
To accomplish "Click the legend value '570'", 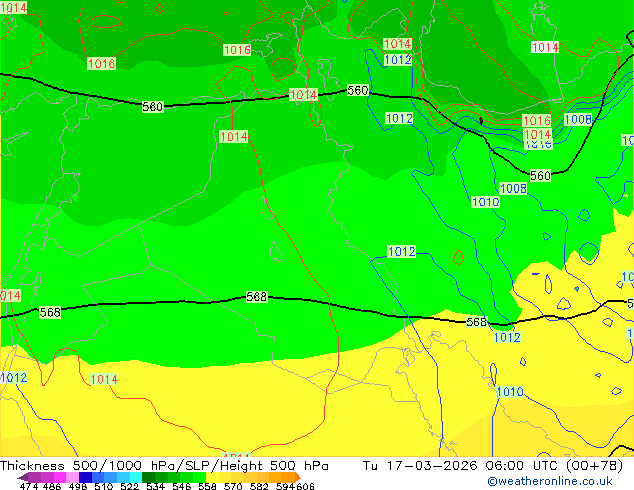I will (x=233, y=486).
